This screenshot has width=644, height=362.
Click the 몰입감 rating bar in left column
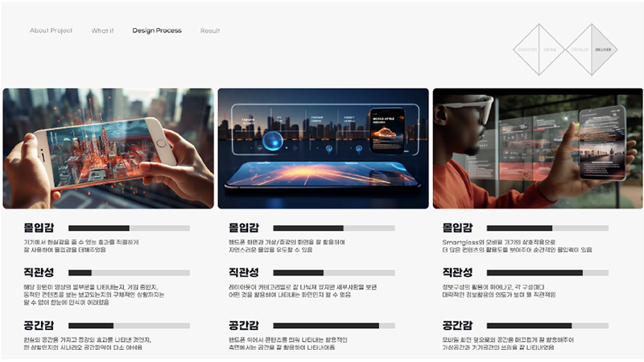tap(129, 228)
